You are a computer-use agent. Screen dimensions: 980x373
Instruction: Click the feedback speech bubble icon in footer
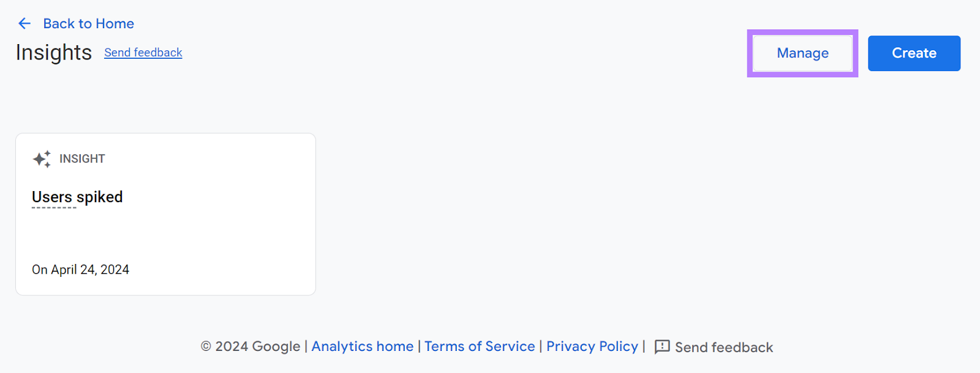(661, 347)
